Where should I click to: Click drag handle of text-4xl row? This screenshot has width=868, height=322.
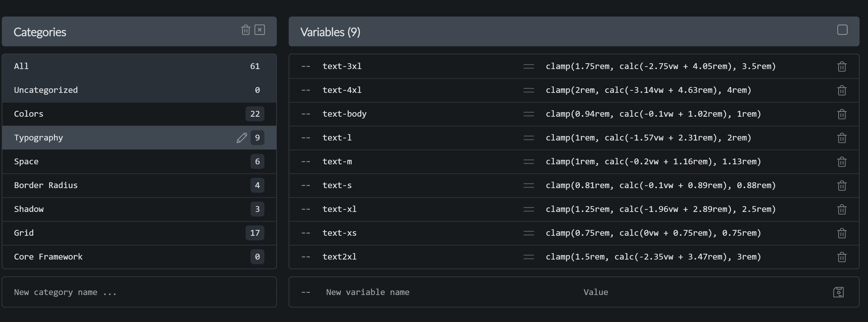pyautogui.click(x=529, y=90)
